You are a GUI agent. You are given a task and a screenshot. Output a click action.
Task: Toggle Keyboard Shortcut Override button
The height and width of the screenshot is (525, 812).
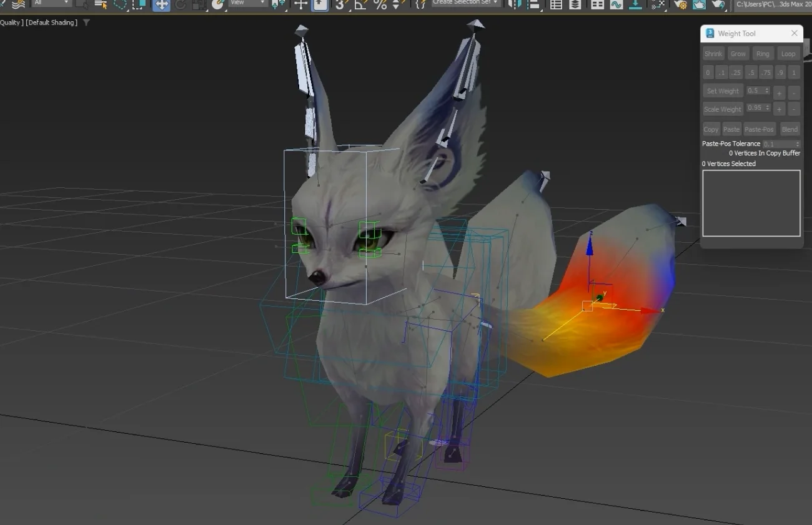pyautogui.click(x=320, y=4)
